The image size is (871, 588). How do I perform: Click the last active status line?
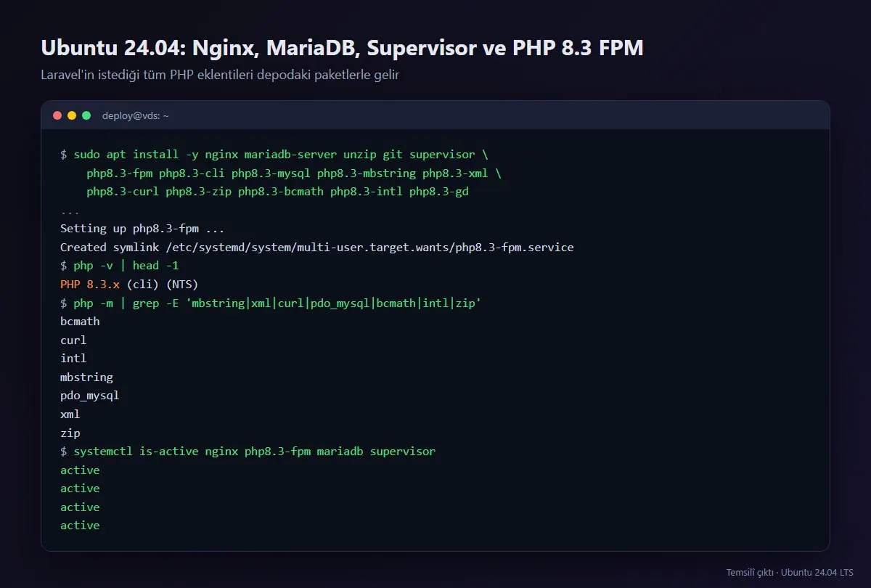pos(80,526)
